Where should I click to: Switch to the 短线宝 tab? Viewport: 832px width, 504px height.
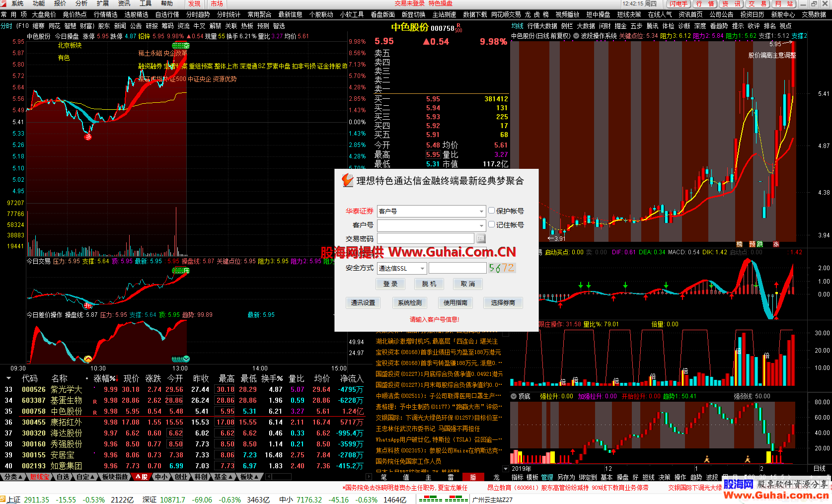pyautogui.click(x=39, y=477)
